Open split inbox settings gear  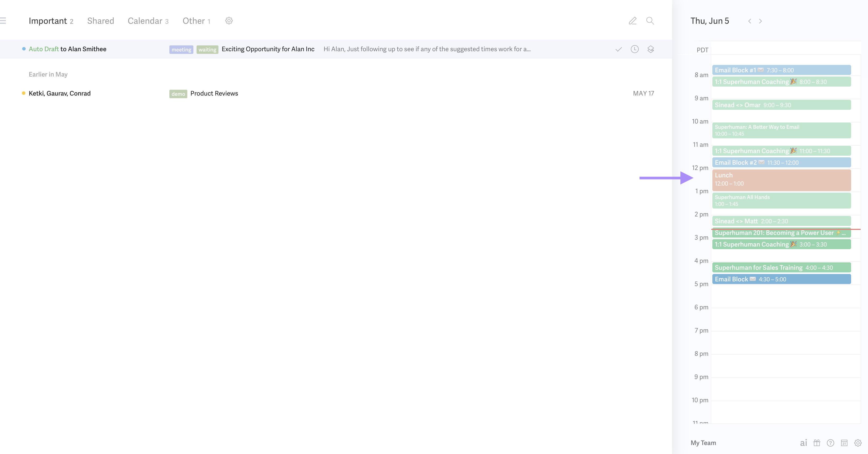click(229, 21)
